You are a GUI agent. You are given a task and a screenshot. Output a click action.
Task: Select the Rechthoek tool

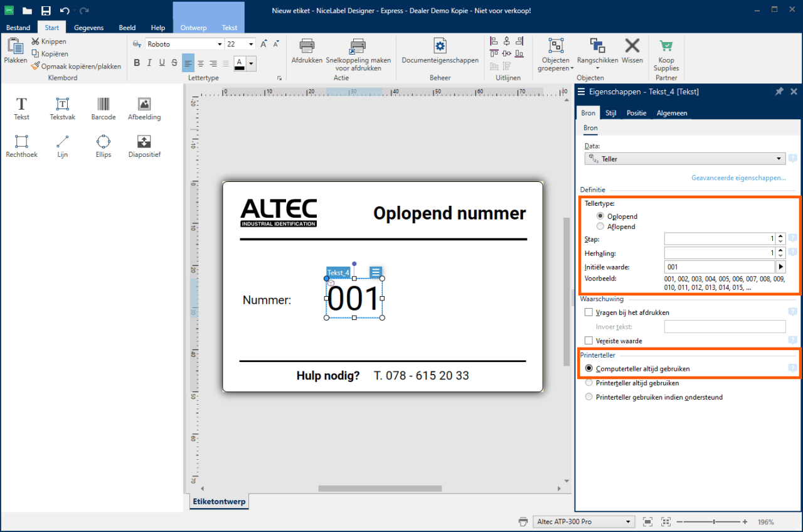pos(22,146)
